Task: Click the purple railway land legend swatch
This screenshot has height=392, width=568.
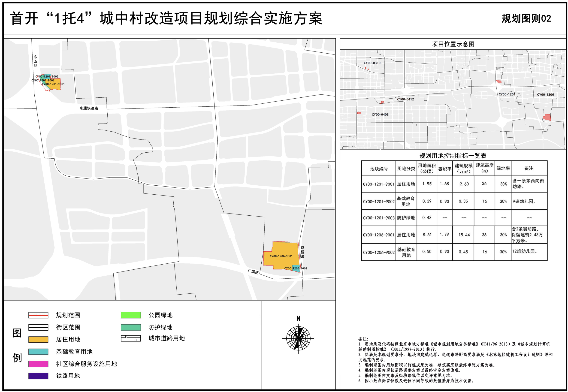Action: [x=38, y=376]
